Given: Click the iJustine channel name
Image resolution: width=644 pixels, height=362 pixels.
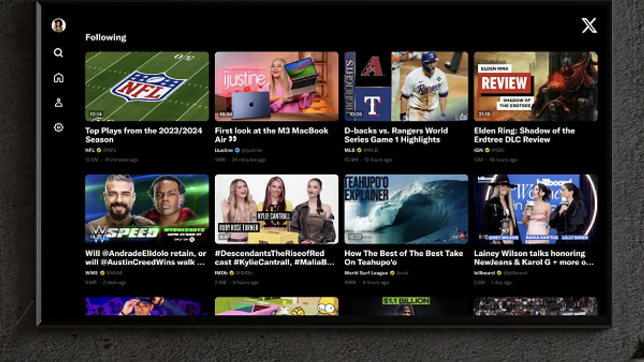Looking at the screenshot, I should tap(224, 151).
